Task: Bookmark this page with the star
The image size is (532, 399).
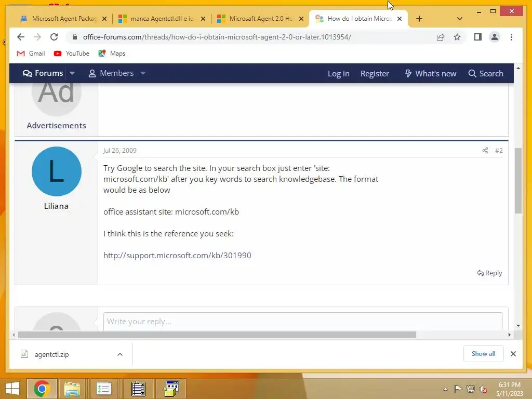Action: click(457, 37)
